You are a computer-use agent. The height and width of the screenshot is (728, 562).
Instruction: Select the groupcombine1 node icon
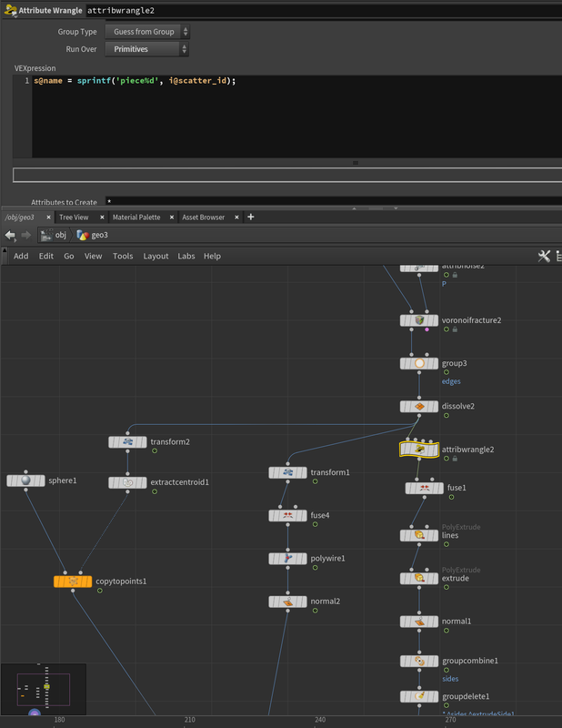click(x=419, y=661)
